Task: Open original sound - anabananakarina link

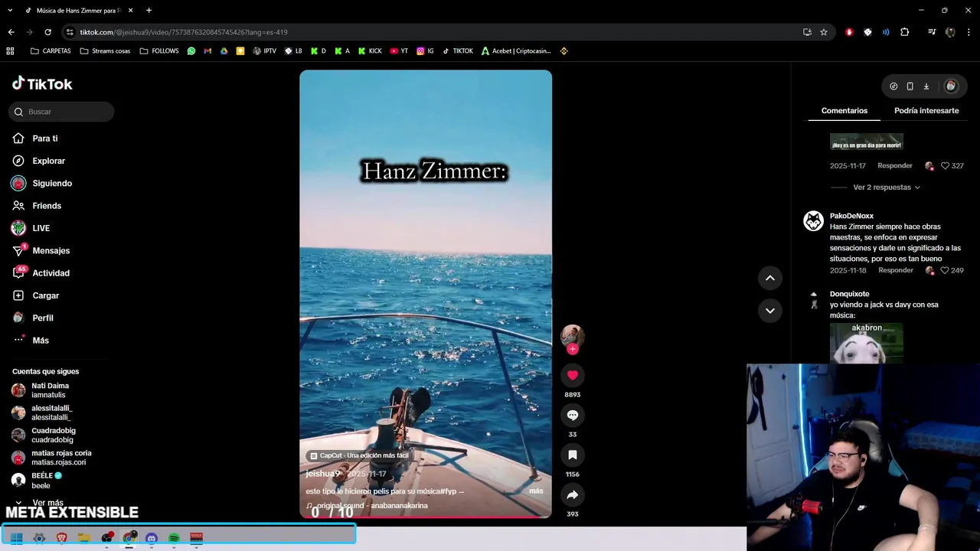Action: (x=371, y=505)
